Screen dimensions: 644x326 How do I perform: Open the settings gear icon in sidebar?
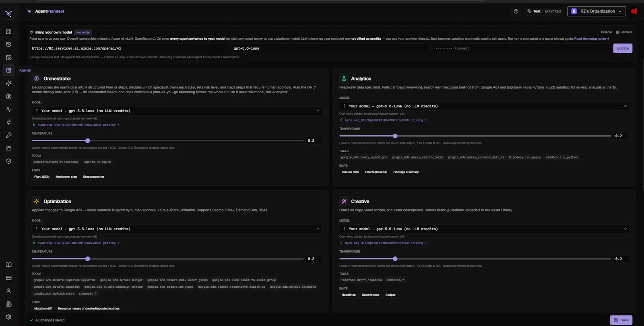(8, 317)
